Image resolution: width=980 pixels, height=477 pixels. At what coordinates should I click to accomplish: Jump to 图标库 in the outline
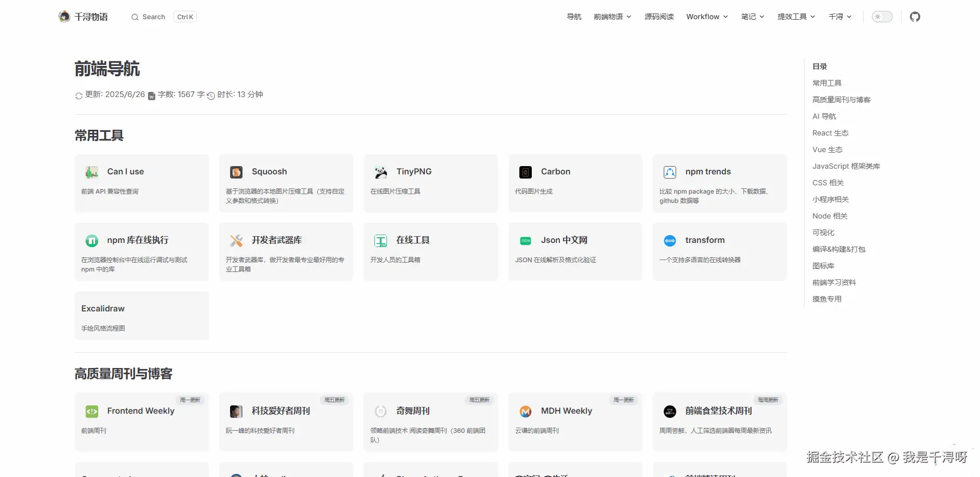click(823, 266)
